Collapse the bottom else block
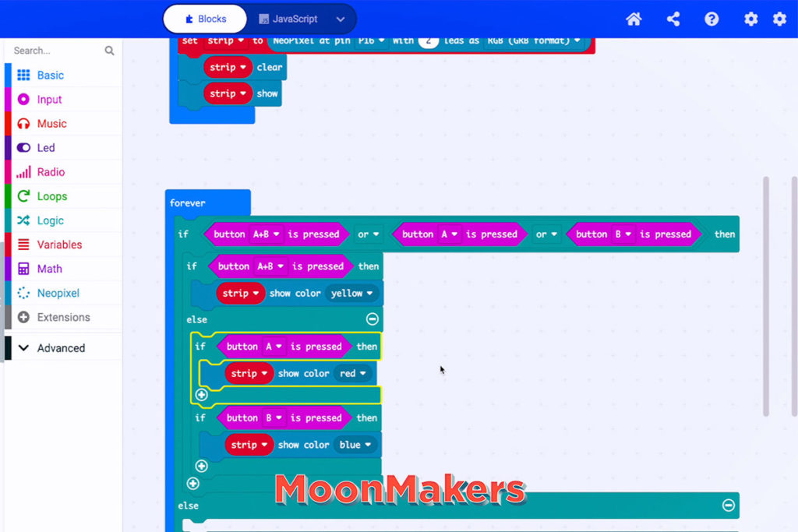 [729, 506]
